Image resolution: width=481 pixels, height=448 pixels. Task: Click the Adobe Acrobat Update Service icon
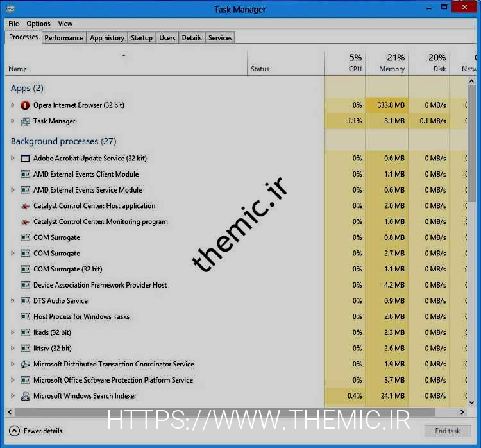point(25,159)
